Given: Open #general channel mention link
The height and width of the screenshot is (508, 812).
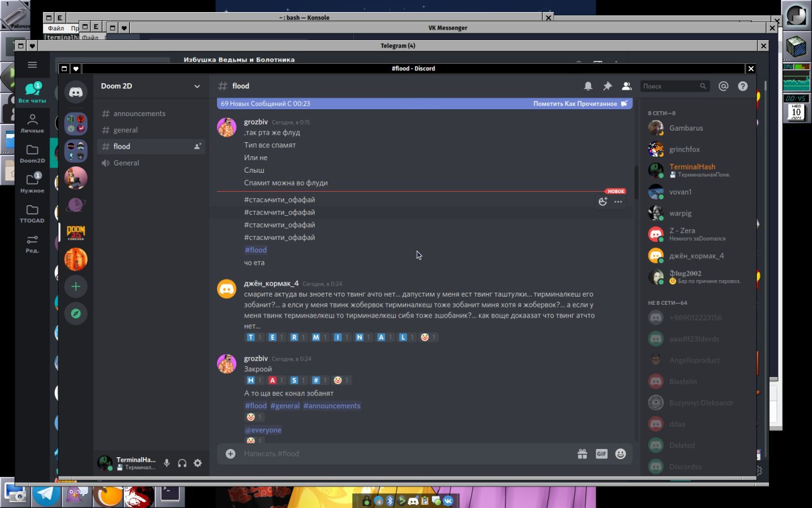Looking at the screenshot, I should (x=285, y=406).
